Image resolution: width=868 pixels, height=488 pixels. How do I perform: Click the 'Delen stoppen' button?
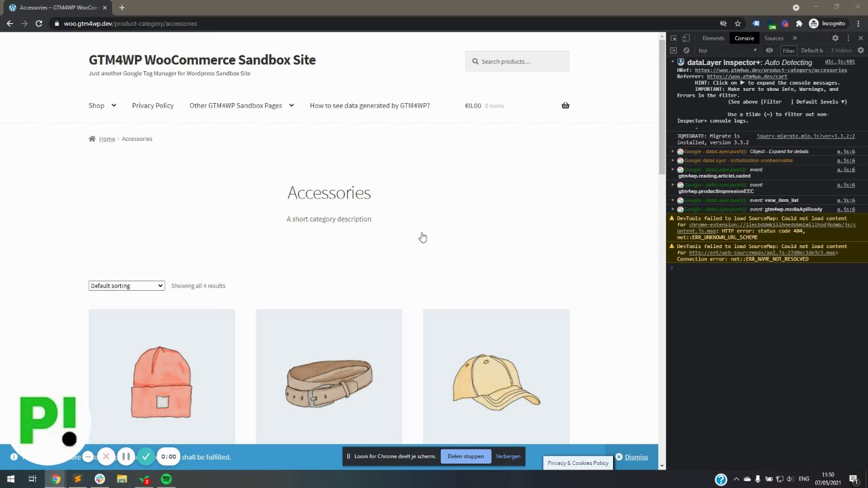pos(465,456)
